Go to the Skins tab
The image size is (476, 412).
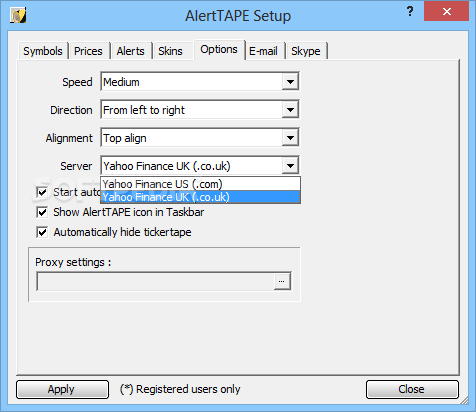pos(170,51)
